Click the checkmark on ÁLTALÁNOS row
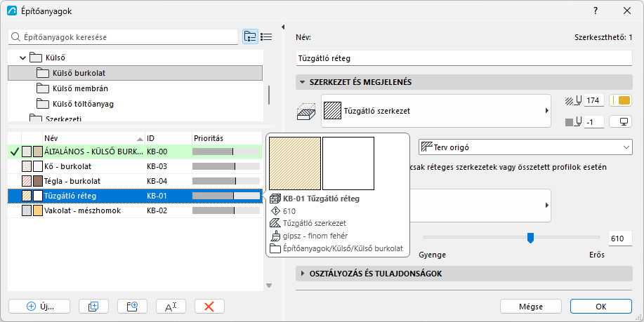Image resolution: width=644 pixels, height=322 pixels. [x=14, y=152]
